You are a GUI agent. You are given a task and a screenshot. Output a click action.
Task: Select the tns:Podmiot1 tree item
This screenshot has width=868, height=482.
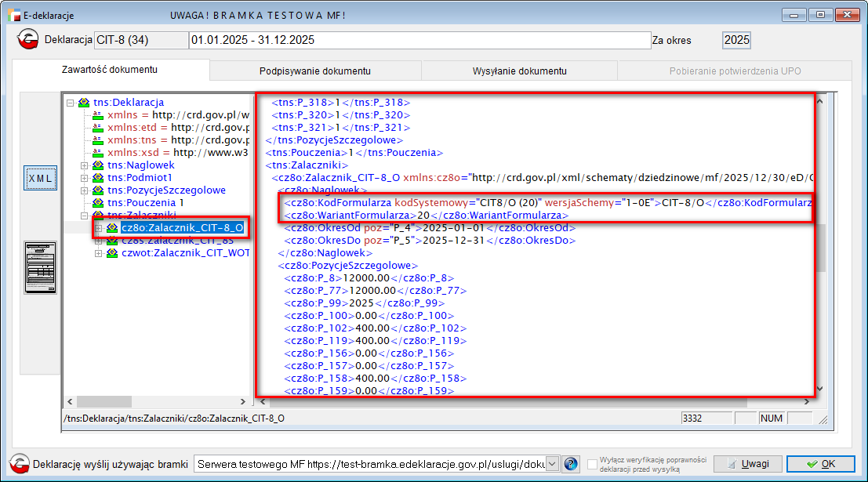tap(139, 178)
